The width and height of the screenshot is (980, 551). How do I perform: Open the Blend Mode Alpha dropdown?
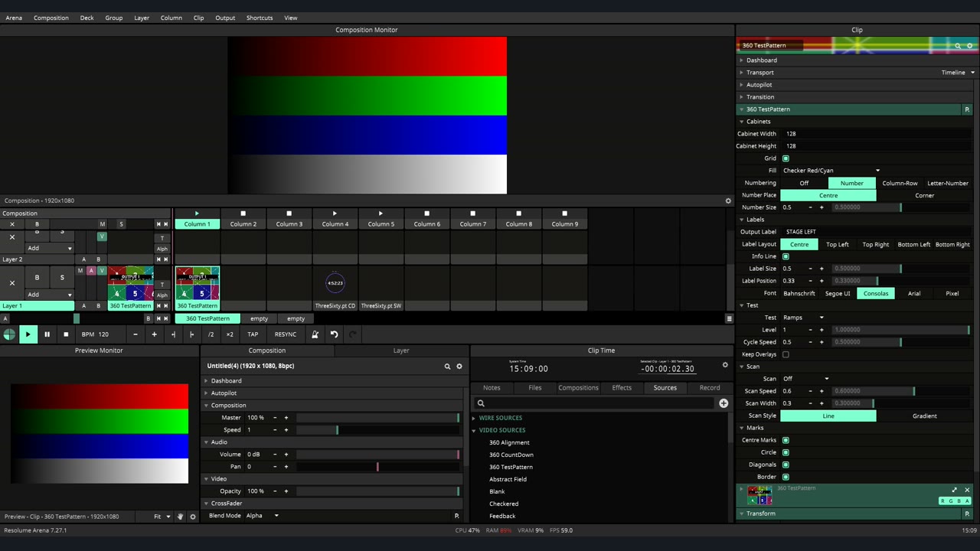263,516
